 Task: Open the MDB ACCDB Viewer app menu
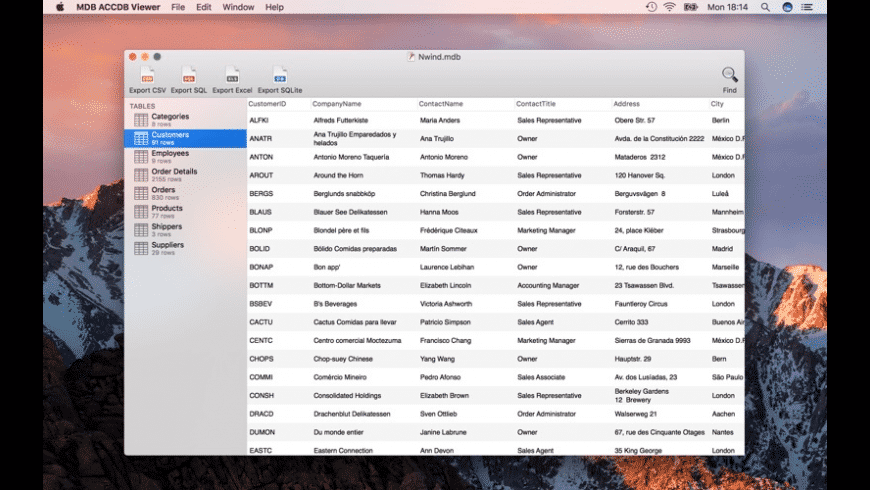118,7
